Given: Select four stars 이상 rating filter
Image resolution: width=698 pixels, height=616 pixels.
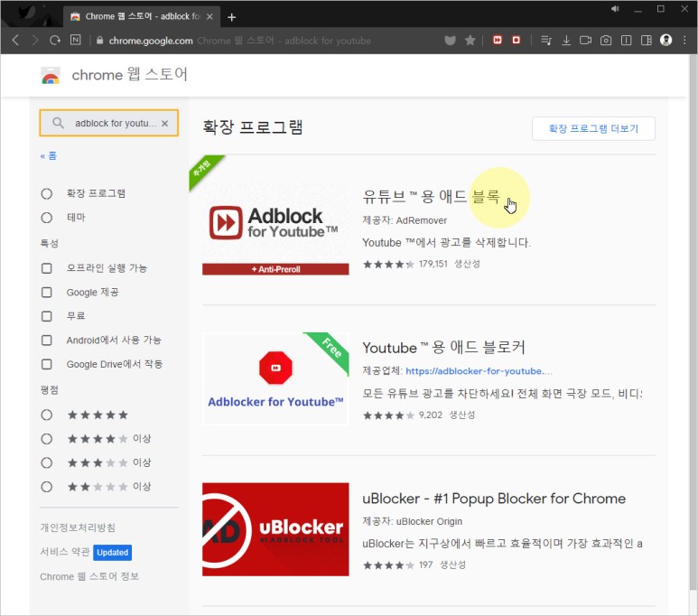Looking at the screenshot, I should point(47,439).
